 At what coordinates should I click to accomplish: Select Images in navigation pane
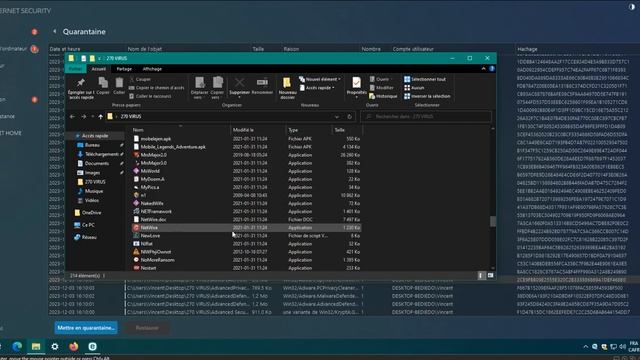click(92, 173)
